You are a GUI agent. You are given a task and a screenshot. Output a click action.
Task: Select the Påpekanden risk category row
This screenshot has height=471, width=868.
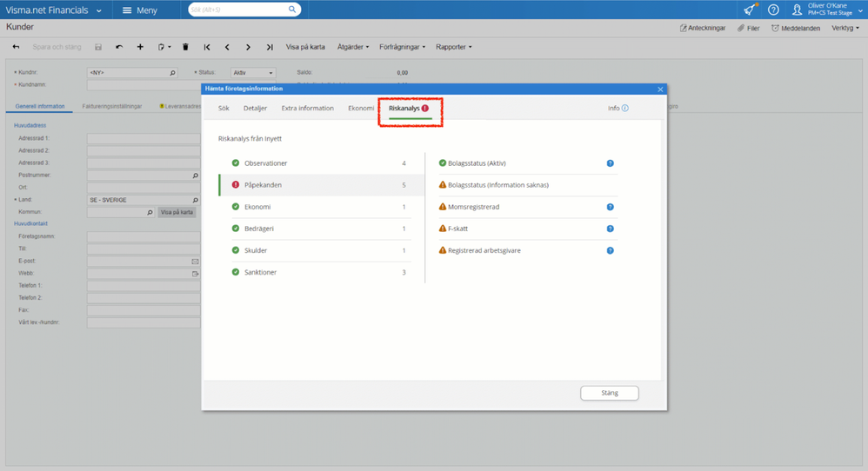(x=322, y=184)
